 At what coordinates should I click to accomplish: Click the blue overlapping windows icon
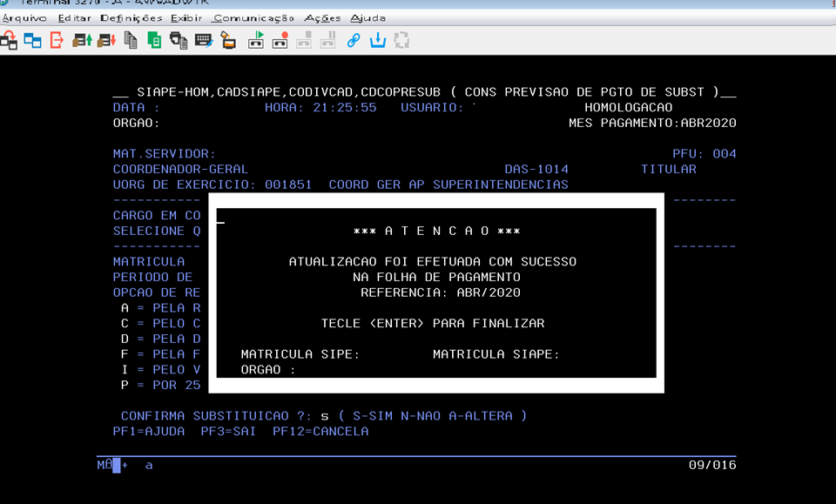33,39
